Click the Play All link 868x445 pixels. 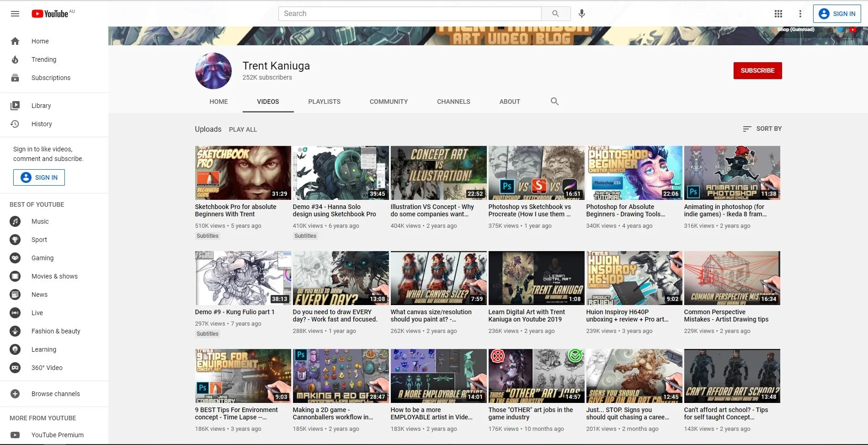(243, 129)
